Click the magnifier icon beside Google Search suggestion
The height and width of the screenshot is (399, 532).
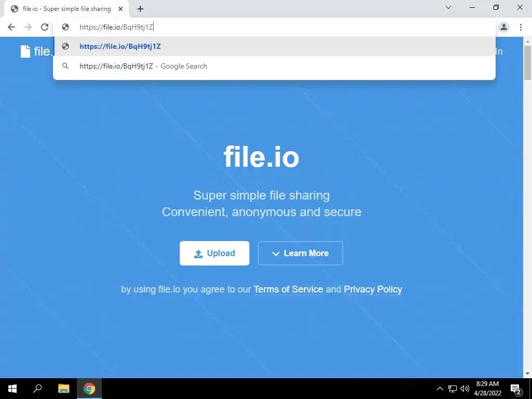pyautogui.click(x=65, y=66)
